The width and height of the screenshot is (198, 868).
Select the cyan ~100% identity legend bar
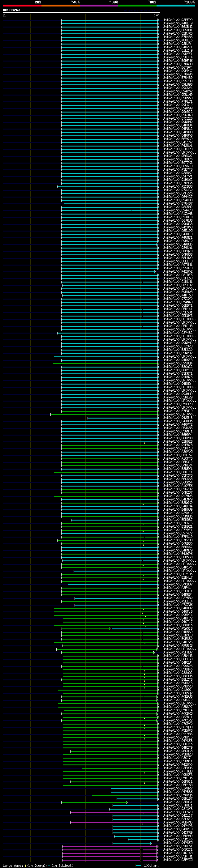176,5
